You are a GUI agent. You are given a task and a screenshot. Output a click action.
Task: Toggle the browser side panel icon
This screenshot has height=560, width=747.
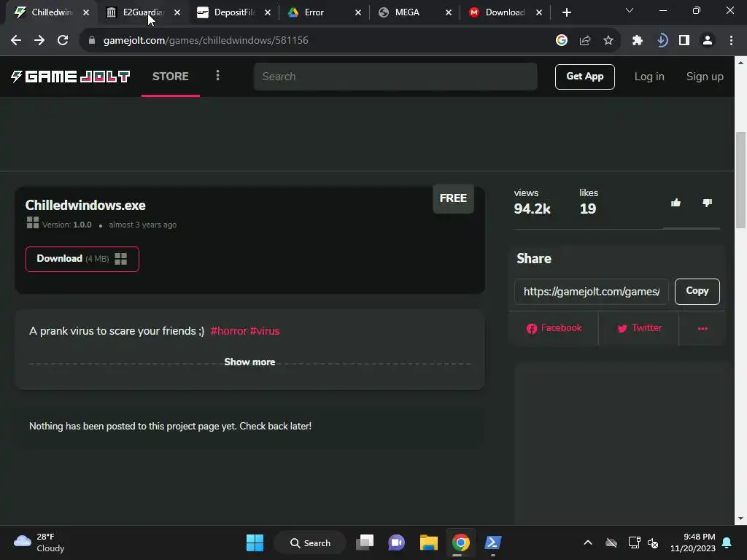[684, 41]
